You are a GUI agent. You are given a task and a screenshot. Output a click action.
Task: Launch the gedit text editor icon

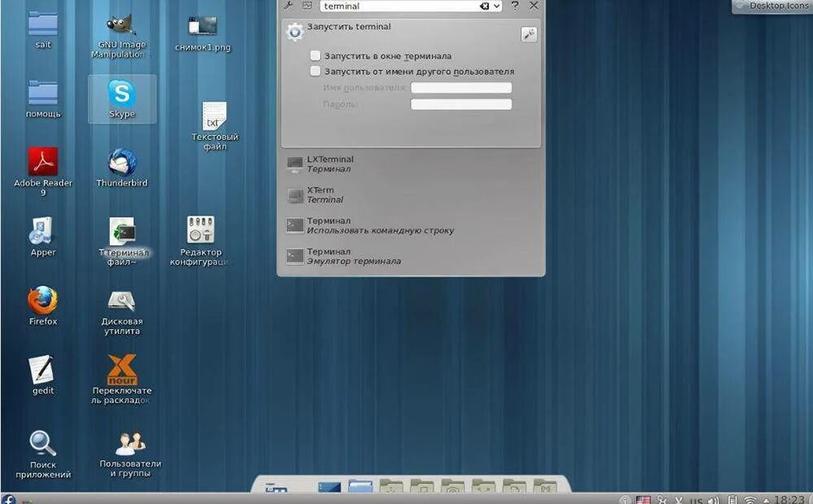click(x=42, y=375)
